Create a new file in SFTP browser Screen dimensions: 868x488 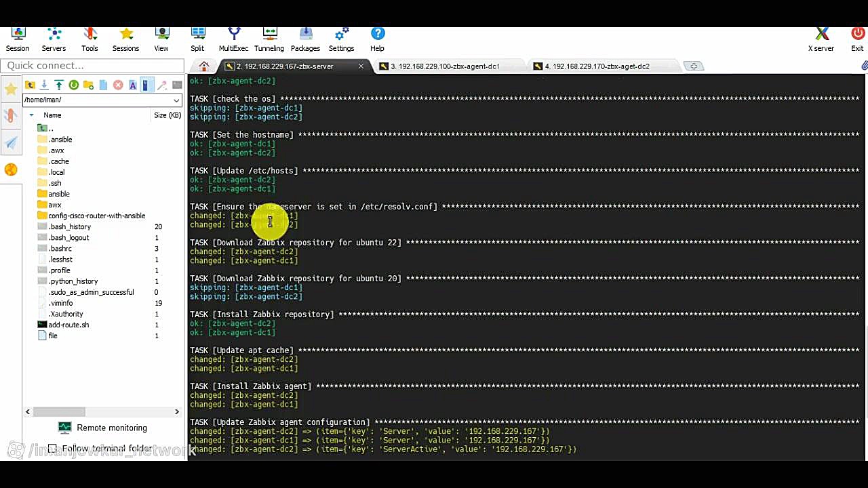(x=103, y=85)
